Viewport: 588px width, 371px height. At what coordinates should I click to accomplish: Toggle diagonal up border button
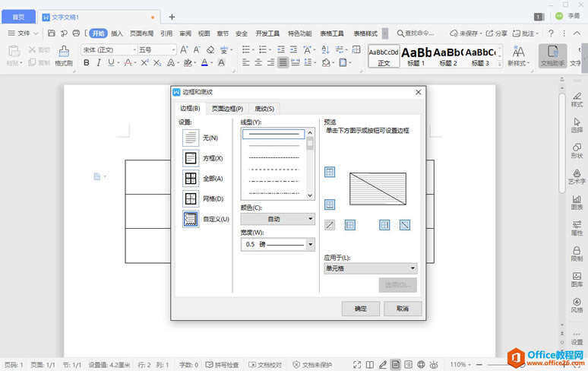[x=330, y=225]
